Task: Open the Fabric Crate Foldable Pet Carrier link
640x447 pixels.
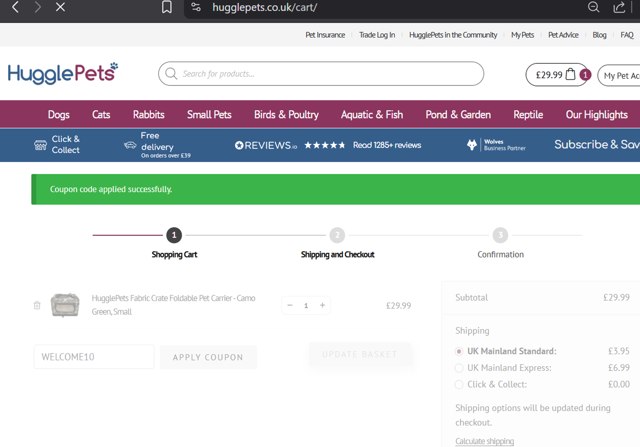Action: pos(173,305)
